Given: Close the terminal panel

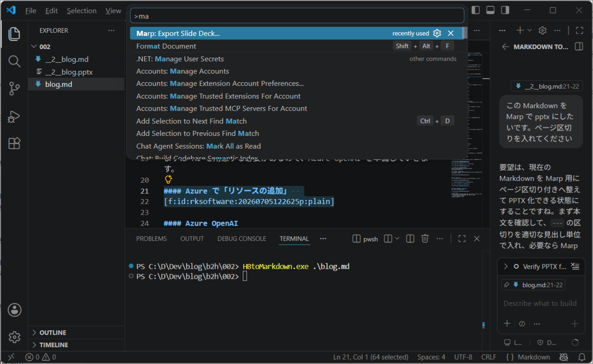Looking at the screenshot, I should [477, 239].
